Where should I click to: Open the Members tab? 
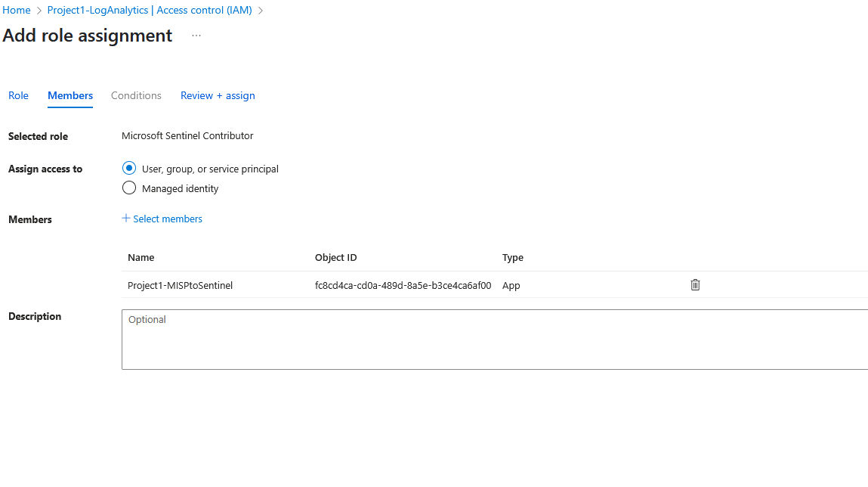click(70, 95)
